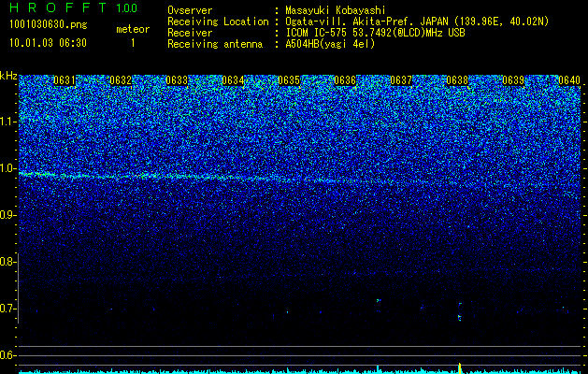Screen dimensions: 588x374
Task: Click the 1.1 kHz axis label
Action: pyautogui.click(x=8, y=122)
